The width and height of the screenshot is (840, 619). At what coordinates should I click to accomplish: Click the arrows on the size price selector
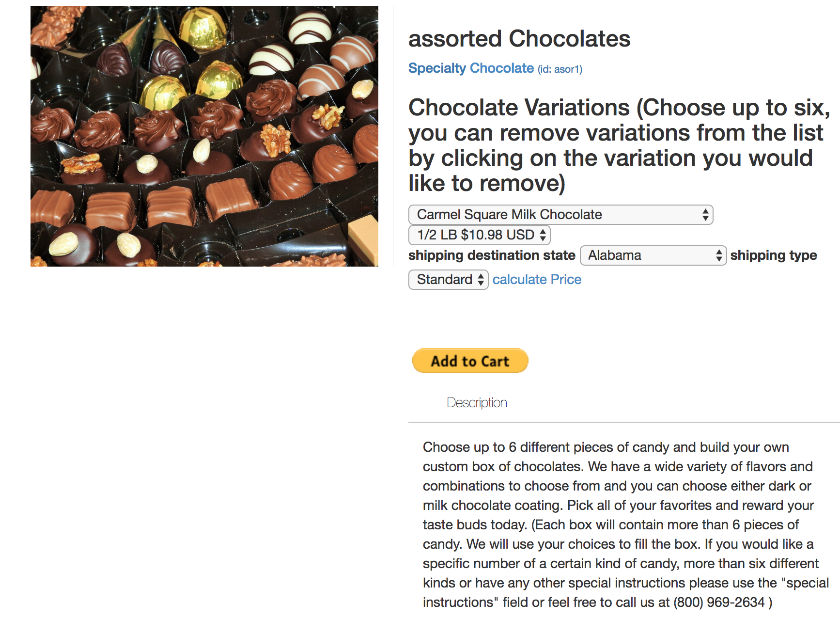point(543,235)
